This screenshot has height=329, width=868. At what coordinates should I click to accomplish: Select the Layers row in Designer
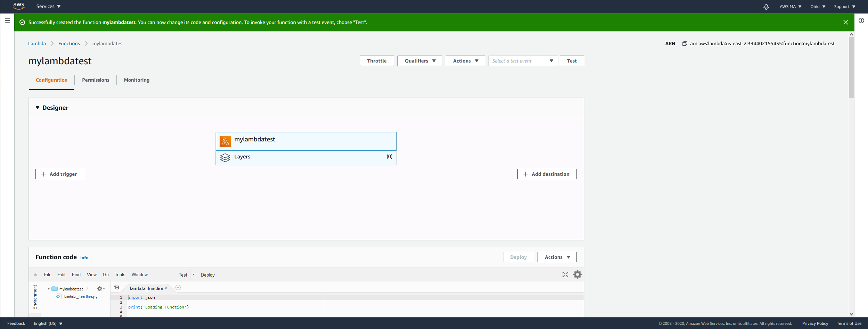pos(306,158)
